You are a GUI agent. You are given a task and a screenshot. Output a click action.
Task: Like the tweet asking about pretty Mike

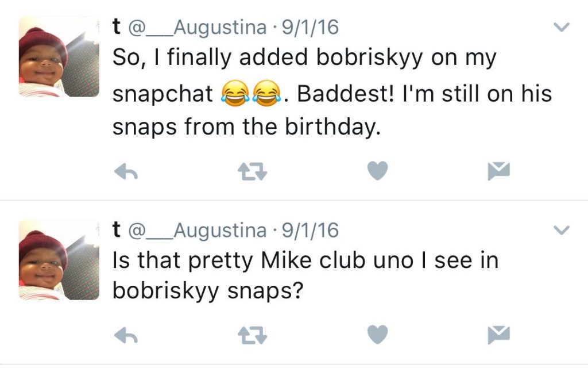[x=377, y=334]
